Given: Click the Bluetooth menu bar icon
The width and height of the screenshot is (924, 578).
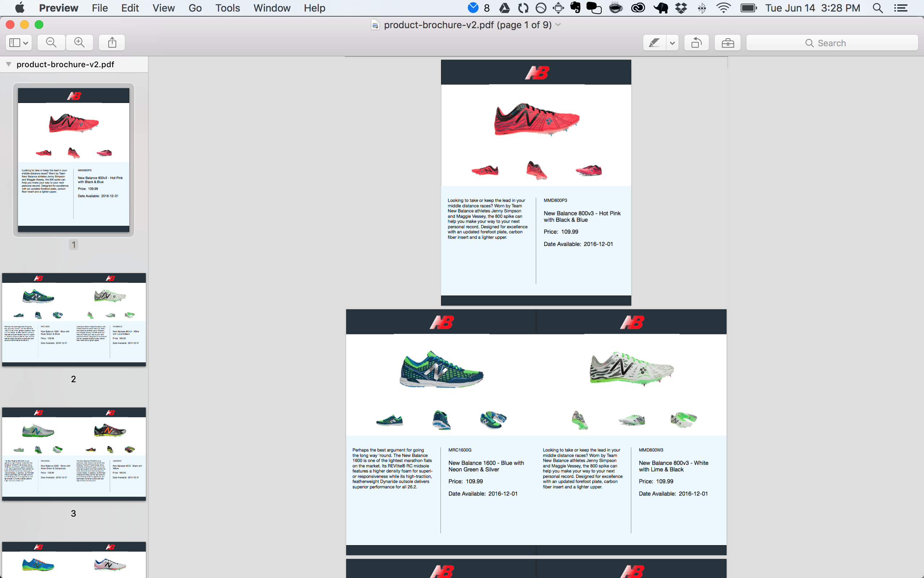Looking at the screenshot, I should 702,8.
